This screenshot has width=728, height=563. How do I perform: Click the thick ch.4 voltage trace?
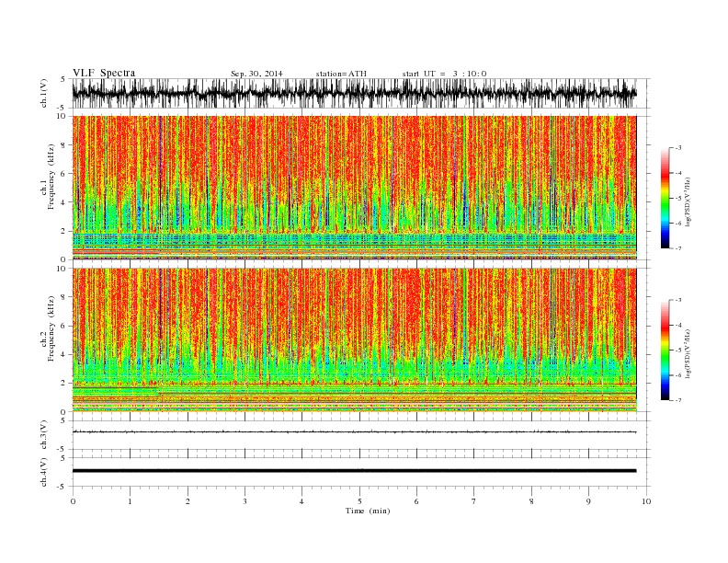coord(354,471)
